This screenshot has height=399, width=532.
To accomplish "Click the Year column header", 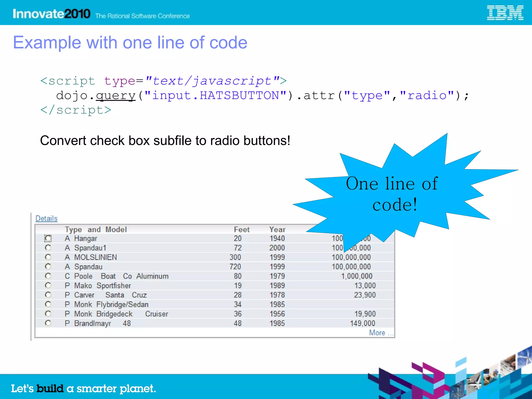I will (277, 230).
